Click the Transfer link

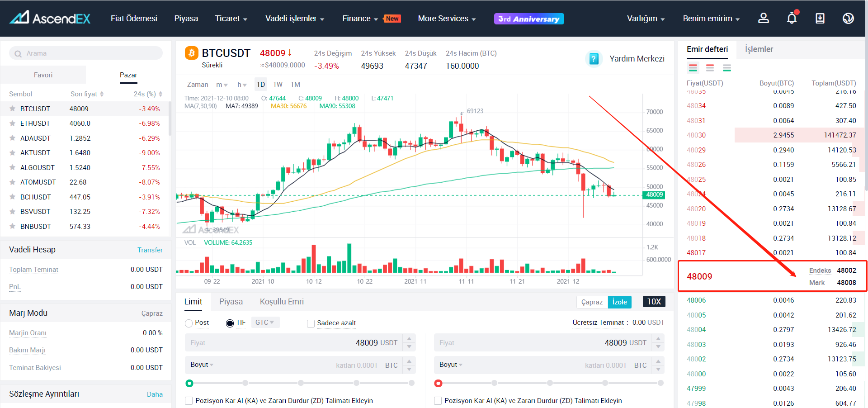pos(150,250)
